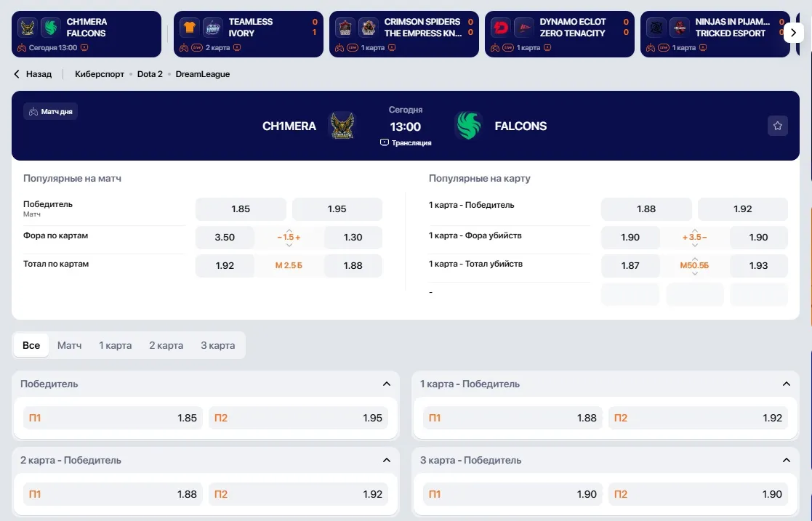This screenshot has width=812, height=521.
Task: Click the CH1MERA team logo in header
Action: [342, 126]
